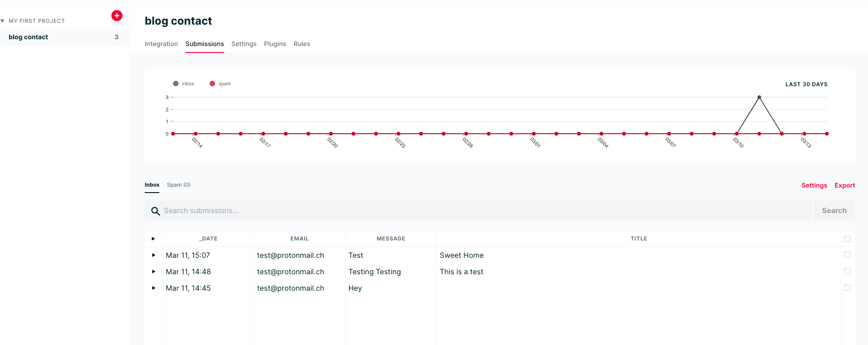868x345 pixels.
Task: Toggle the gray inbox legend dot
Action: [176, 84]
